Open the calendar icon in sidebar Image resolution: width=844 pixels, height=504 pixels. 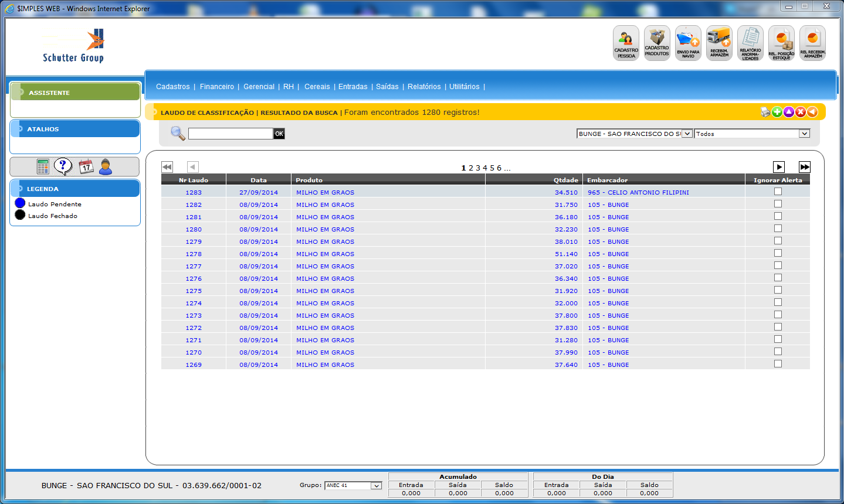86,167
